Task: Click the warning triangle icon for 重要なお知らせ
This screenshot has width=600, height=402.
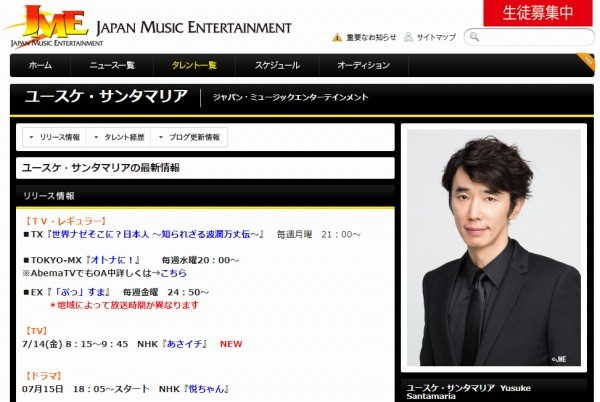Action: [337, 37]
